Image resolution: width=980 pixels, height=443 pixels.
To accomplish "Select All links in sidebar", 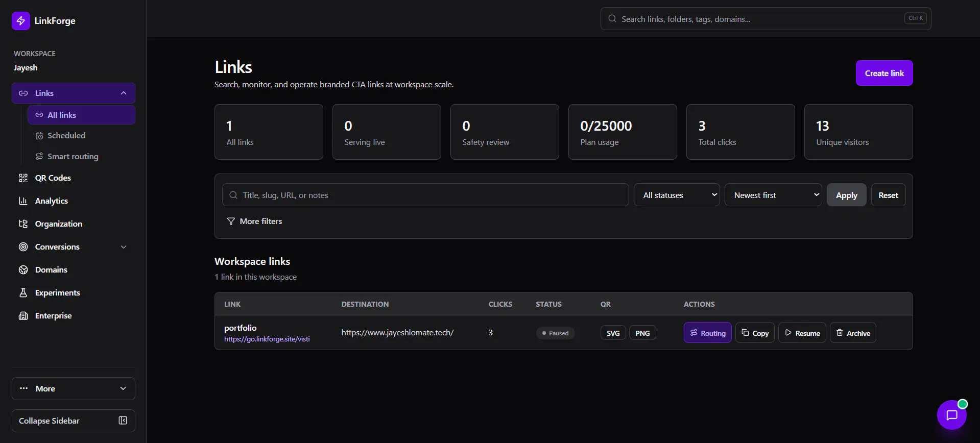I will (82, 115).
